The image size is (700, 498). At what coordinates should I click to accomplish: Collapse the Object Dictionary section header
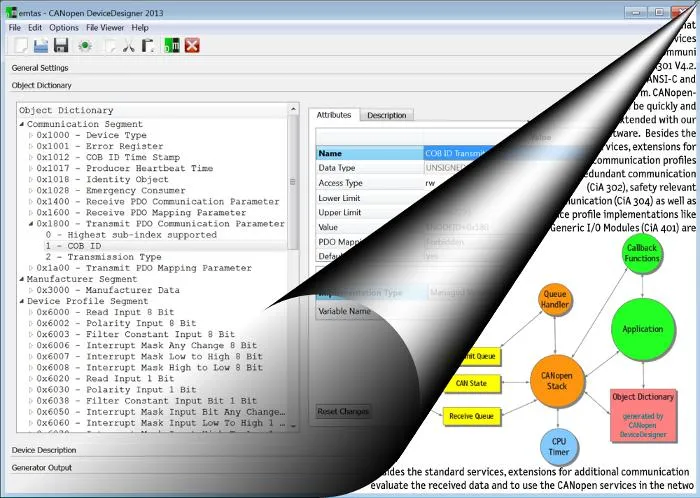[x=42, y=85]
